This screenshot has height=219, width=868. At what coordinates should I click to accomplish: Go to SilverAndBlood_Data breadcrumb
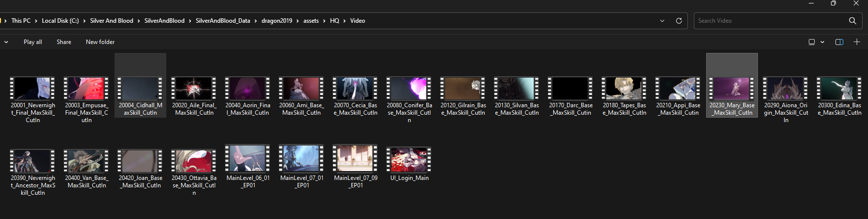point(223,21)
